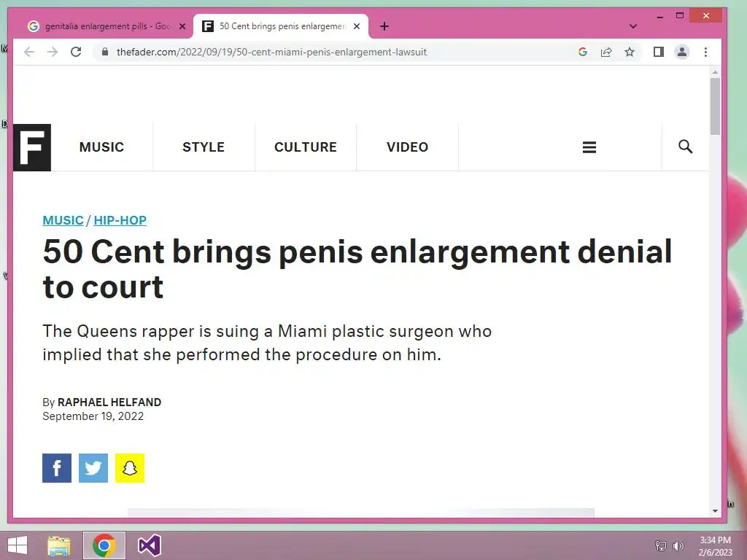Image resolution: width=747 pixels, height=560 pixels.
Task: Open the VIDEO navigation section
Action: 407,147
